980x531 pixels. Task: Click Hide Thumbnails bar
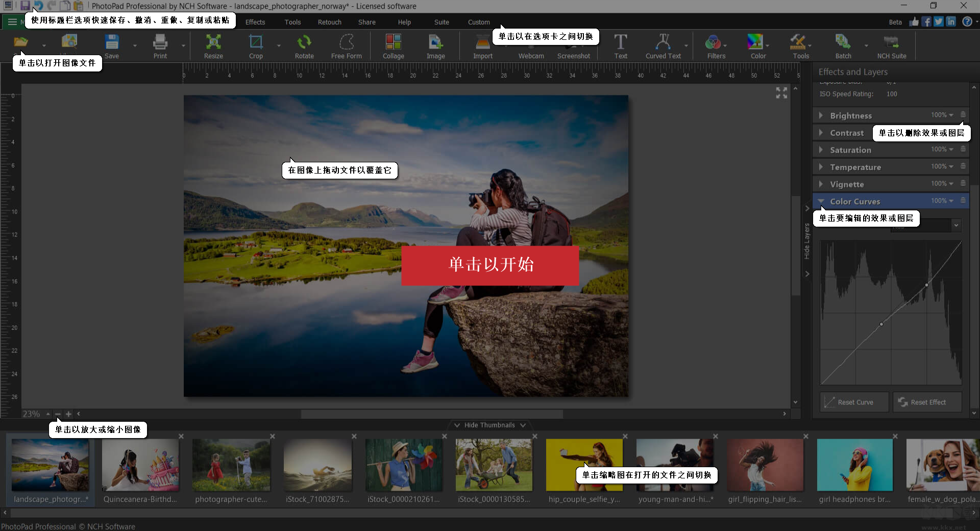click(489, 425)
